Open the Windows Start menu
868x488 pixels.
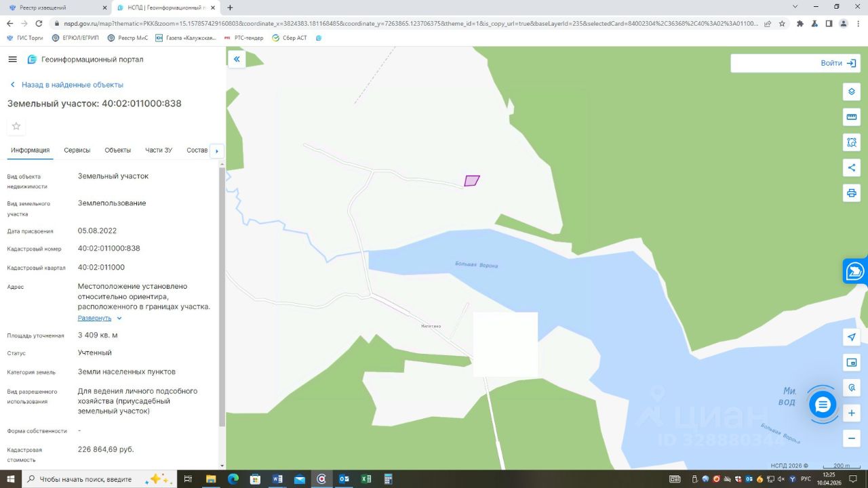click(x=11, y=479)
